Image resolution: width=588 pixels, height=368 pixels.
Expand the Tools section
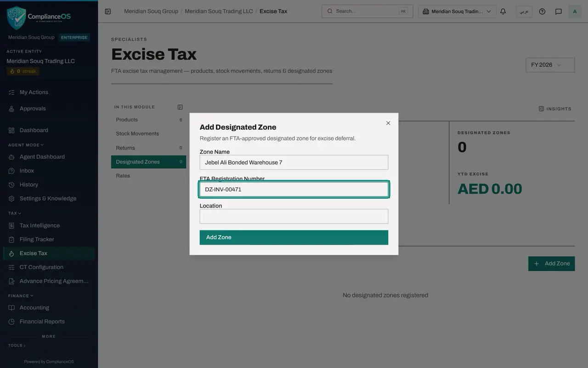pos(17,345)
